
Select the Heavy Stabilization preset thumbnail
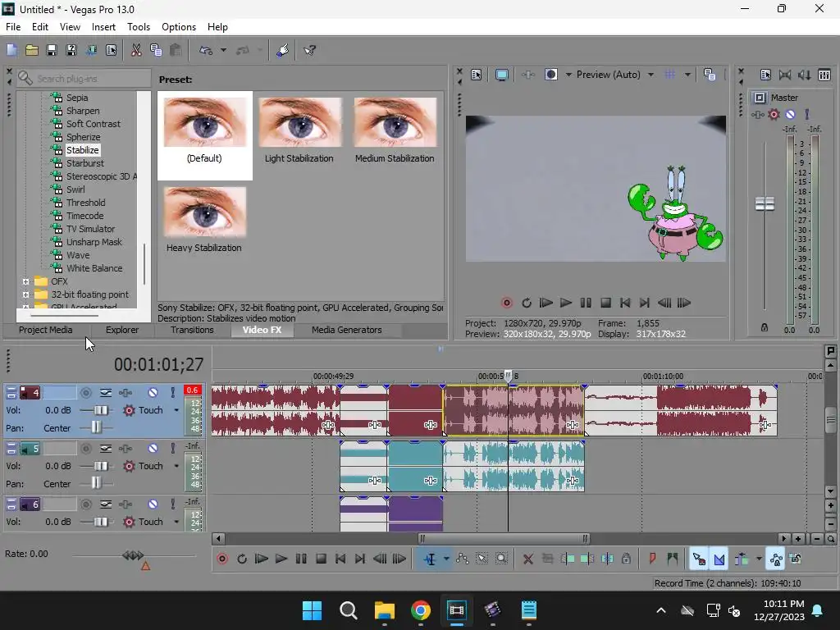[x=204, y=212]
